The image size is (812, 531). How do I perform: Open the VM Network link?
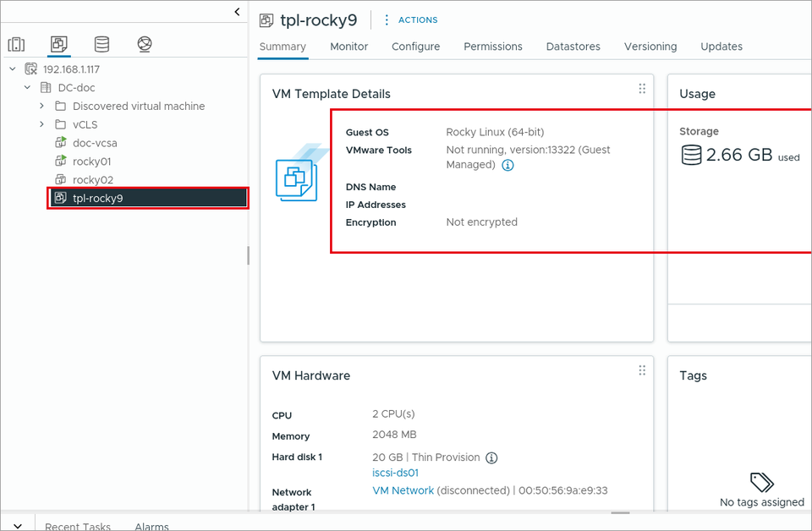pyautogui.click(x=403, y=490)
